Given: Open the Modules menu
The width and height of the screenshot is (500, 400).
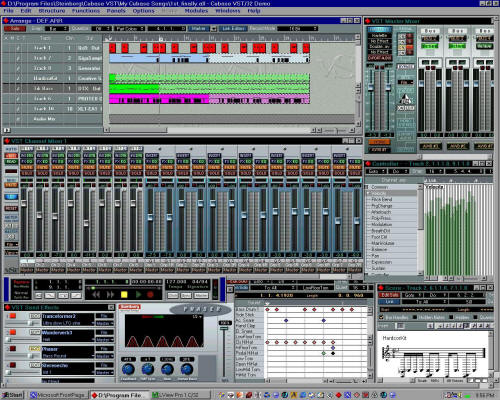Looking at the screenshot, I should click(196, 11).
